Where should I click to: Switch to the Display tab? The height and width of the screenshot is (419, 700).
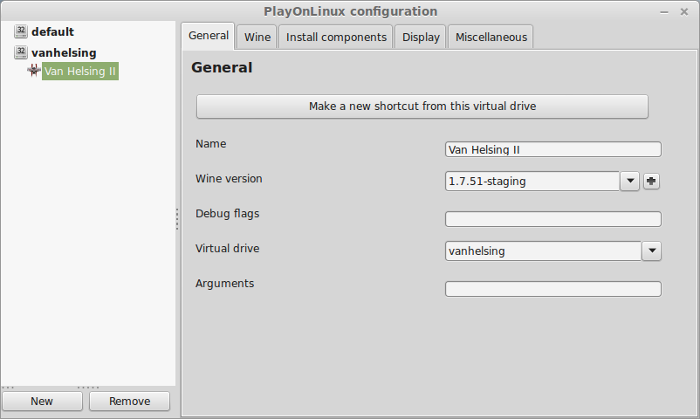coord(421,37)
